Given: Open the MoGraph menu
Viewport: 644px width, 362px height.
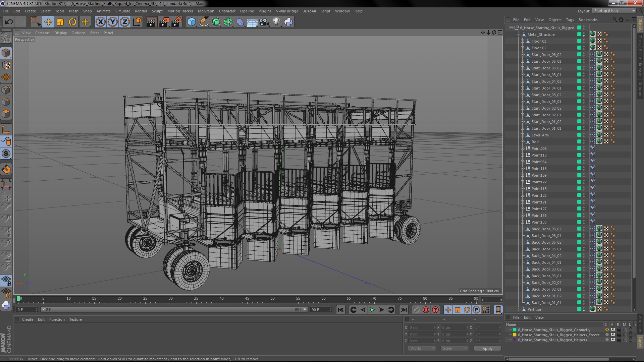Looking at the screenshot, I should [206, 11].
